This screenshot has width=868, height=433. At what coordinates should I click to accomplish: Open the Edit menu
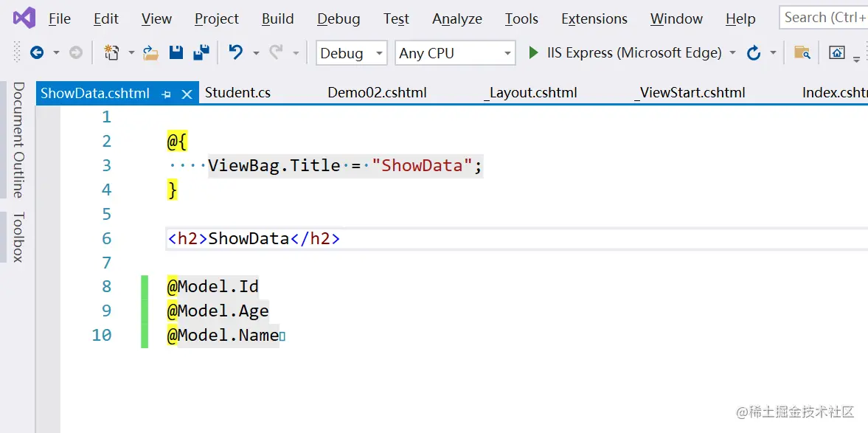[105, 19]
